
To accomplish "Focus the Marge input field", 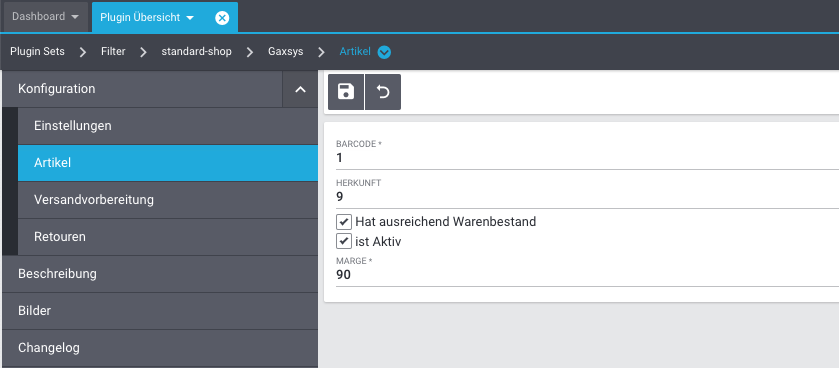I will click(587, 275).
